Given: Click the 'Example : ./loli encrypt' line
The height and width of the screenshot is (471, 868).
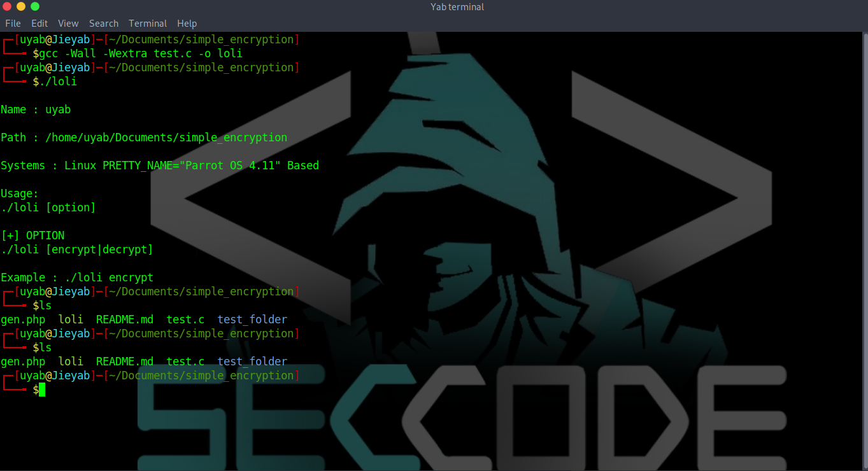Looking at the screenshot, I should (x=77, y=278).
